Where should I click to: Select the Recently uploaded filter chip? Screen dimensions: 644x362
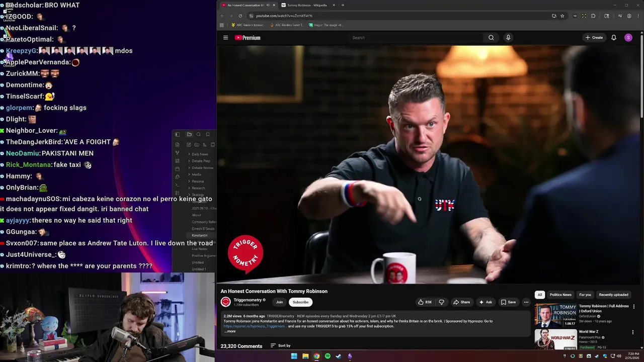(x=613, y=295)
